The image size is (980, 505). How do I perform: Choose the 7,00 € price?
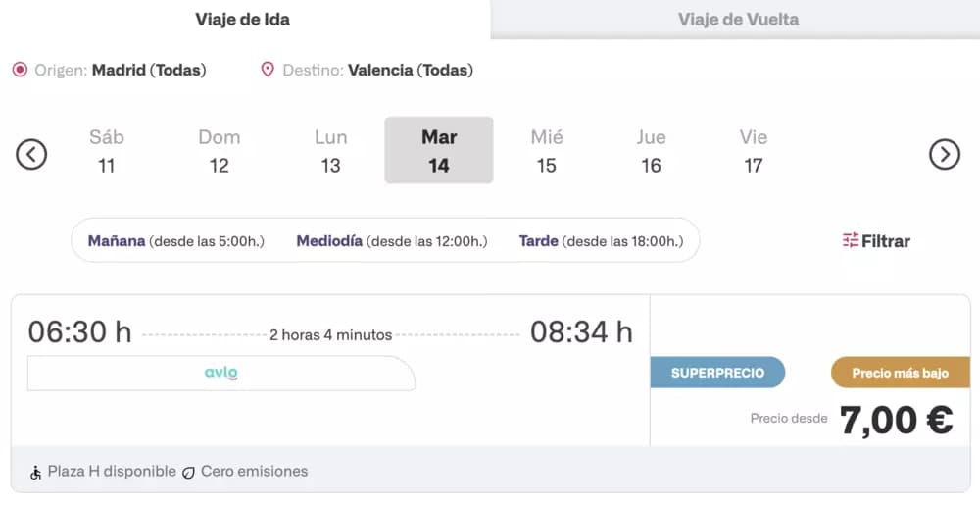(897, 420)
